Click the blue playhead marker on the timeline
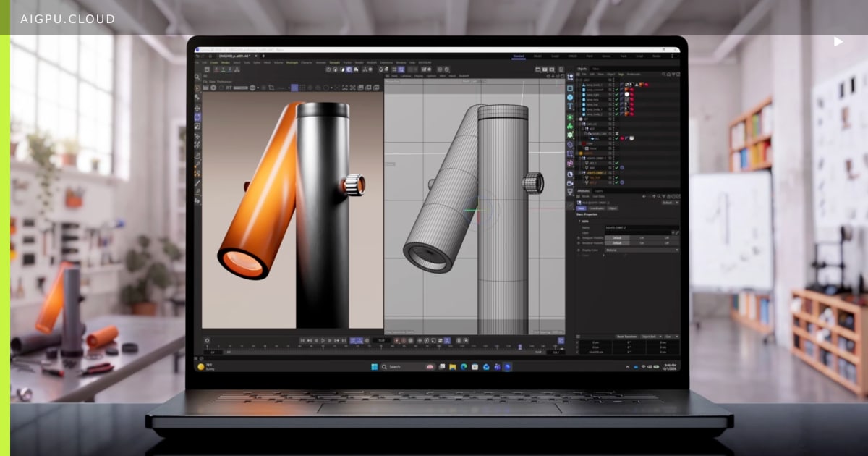 coord(520,347)
